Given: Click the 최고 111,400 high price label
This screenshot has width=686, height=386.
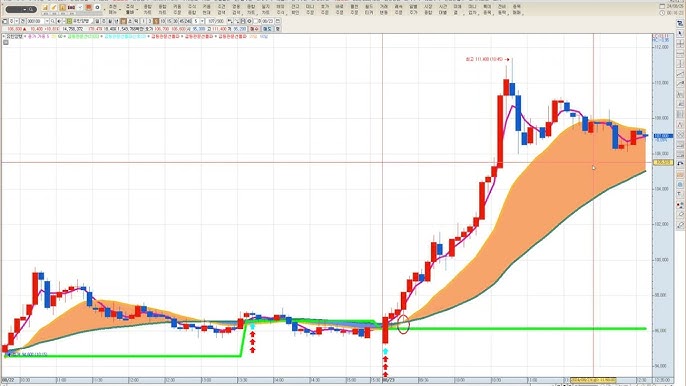Looking at the screenshot, I should click(x=484, y=59).
